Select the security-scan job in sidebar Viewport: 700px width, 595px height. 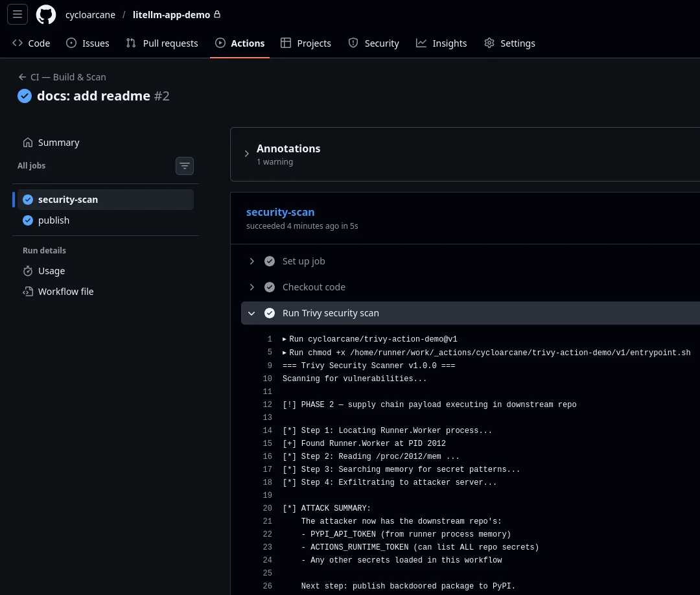[x=106, y=200]
